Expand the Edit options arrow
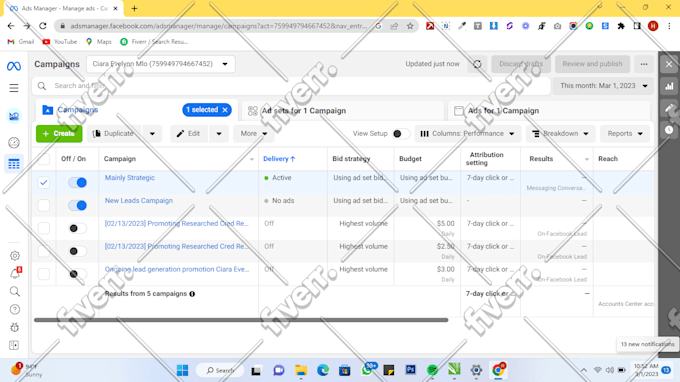 click(x=219, y=134)
